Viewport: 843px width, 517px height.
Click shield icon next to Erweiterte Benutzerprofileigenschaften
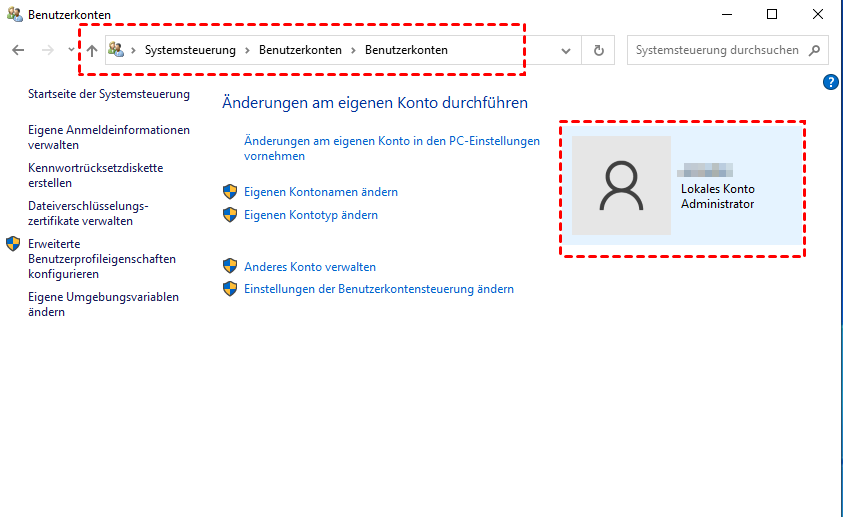click(13, 244)
